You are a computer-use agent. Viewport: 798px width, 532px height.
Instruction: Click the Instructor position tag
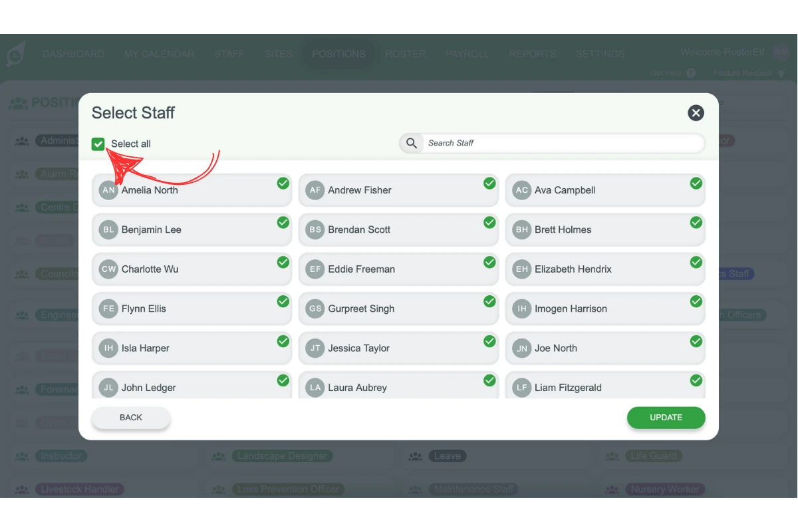61,456
